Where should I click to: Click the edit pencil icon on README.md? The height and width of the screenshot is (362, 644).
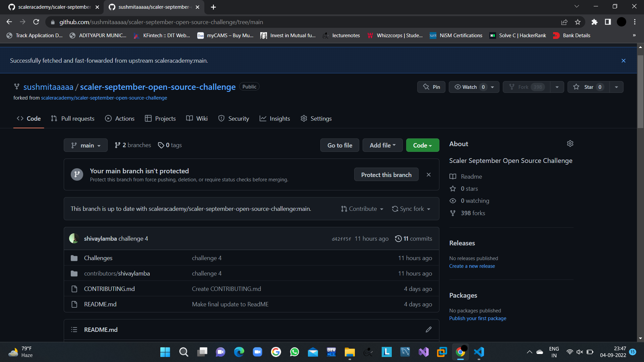pos(428,329)
